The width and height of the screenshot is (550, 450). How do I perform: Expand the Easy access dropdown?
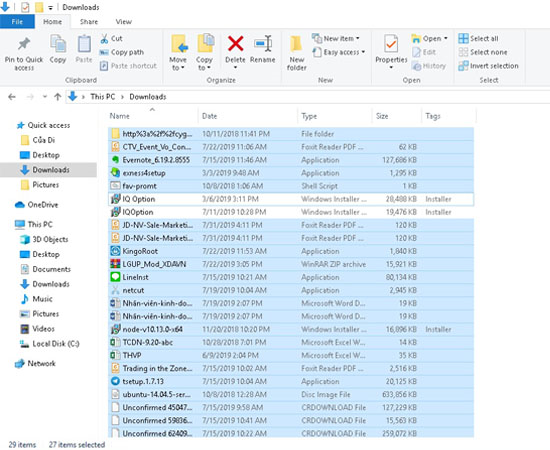tap(363, 52)
